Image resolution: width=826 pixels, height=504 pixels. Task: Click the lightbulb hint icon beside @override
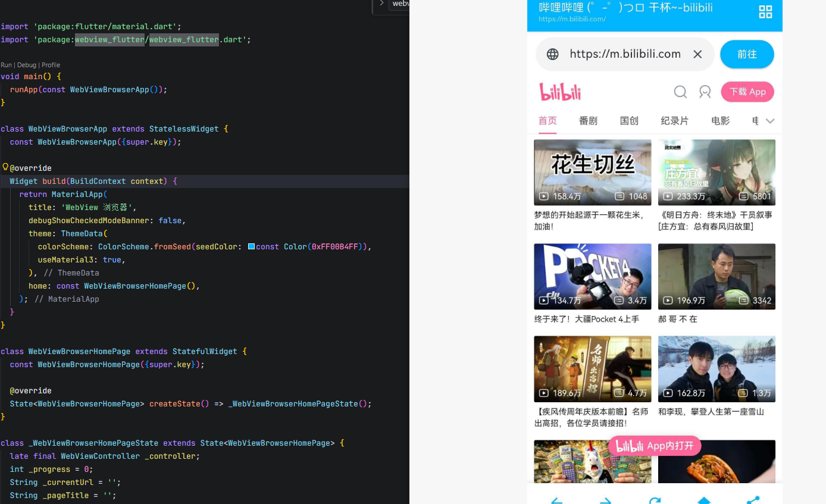[5, 167]
